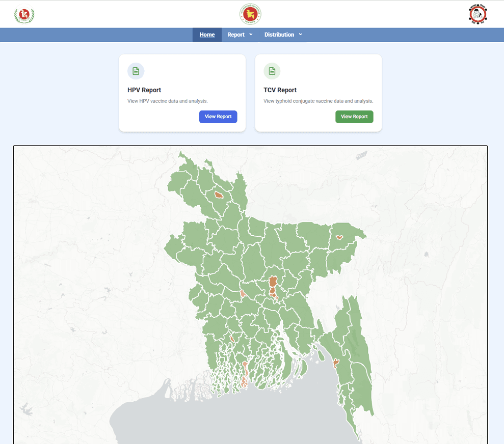Click the 'View typhoid conjugate vaccine data' description
The width and height of the screenshot is (504, 444).
click(318, 101)
